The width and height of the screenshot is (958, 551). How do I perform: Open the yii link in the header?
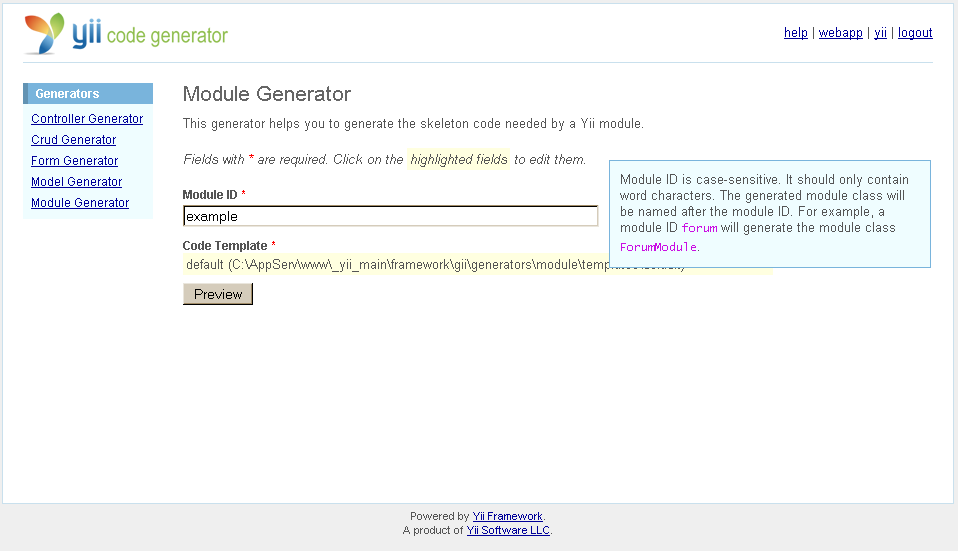click(x=880, y=33)
